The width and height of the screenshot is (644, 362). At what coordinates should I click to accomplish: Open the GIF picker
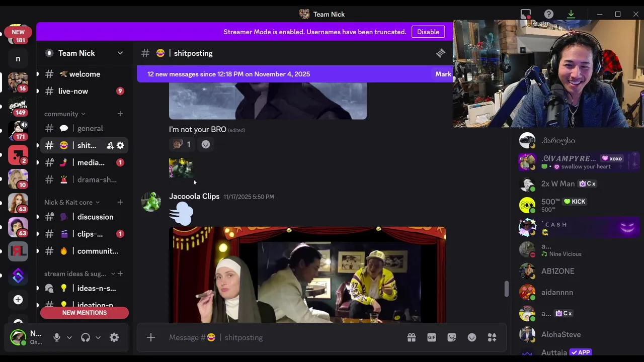[432, 337]
